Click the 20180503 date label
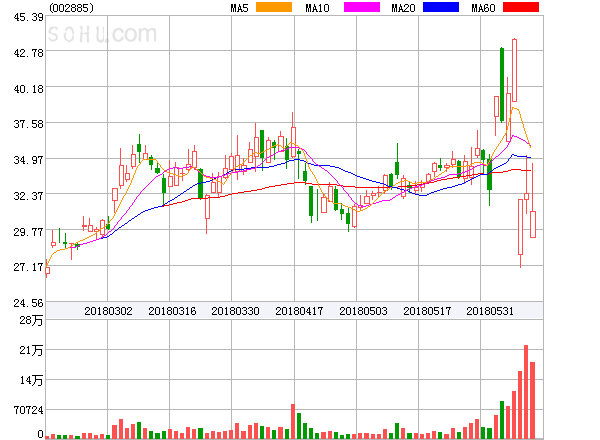 click(x=363, y=311)
